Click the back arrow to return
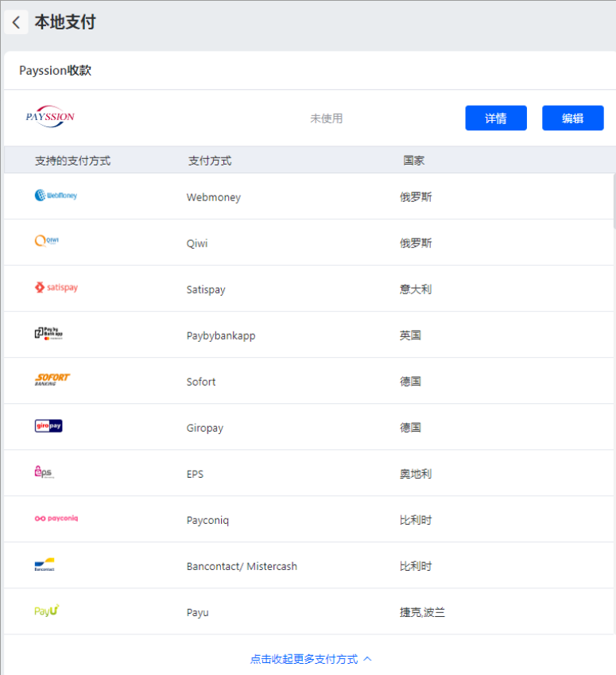616x675 pixels. pos(17,22)
